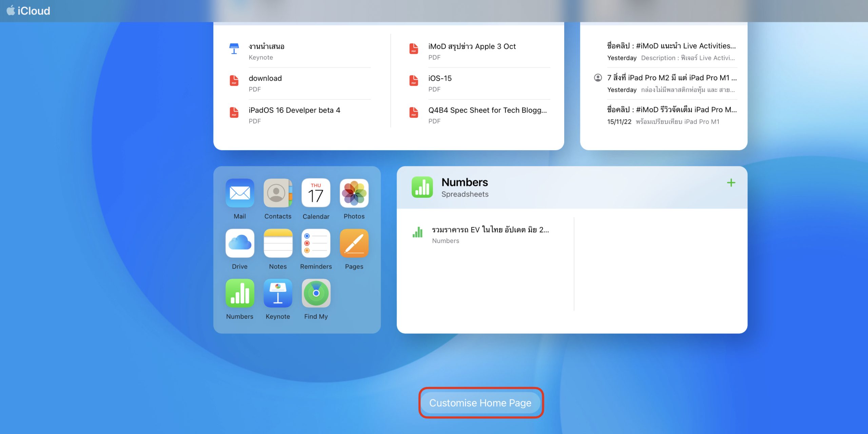Screen dimensions: 868x434
Task: Open the Contacts app icon
Action: coord(278,193)
